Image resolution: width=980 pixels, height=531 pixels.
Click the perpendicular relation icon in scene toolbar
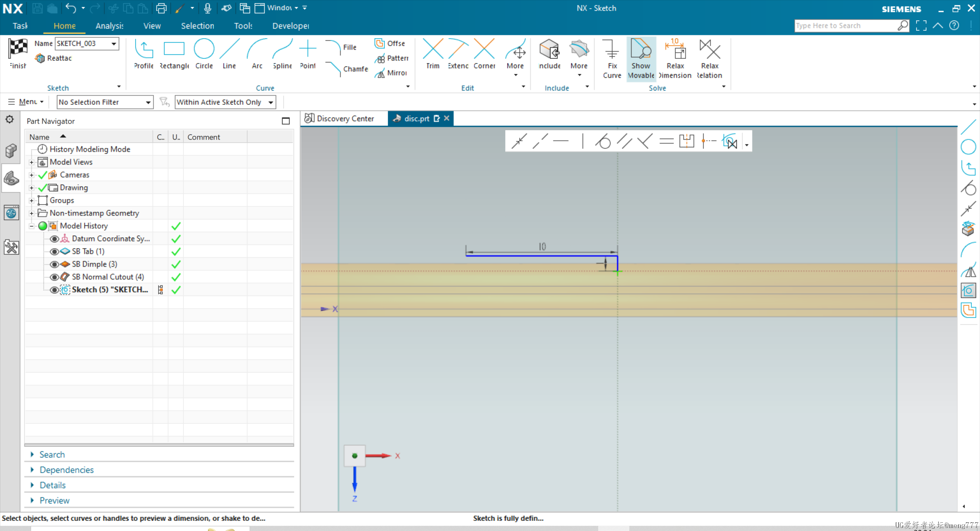pyautogui.click(x=645, y=141)
